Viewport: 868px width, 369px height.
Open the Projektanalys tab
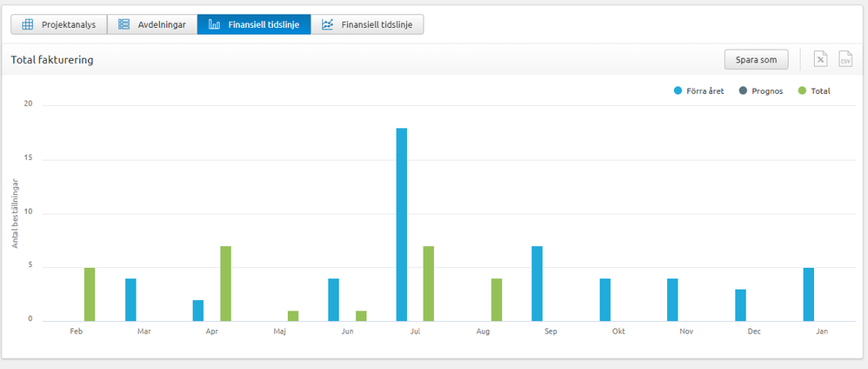pos(59,24)
